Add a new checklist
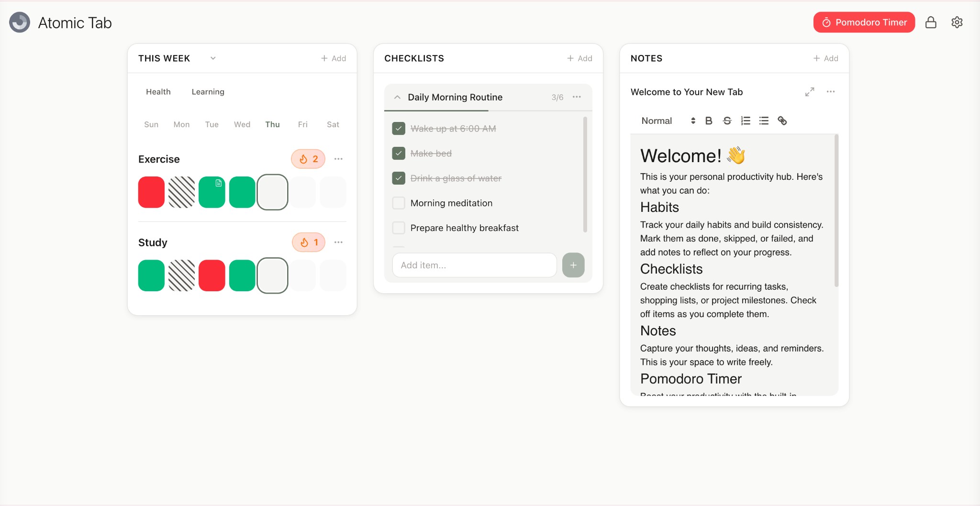 pos(579,58)
